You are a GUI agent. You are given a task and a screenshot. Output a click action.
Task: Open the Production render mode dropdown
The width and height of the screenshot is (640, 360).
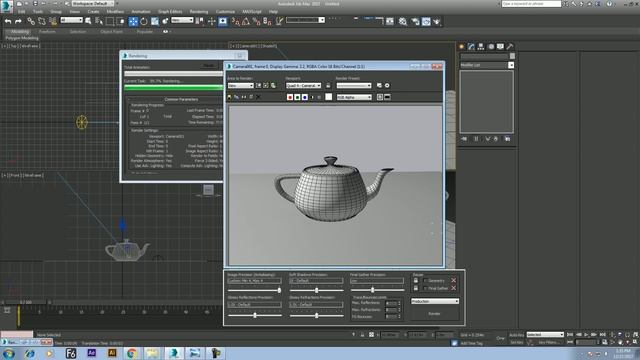click(435, 301)
